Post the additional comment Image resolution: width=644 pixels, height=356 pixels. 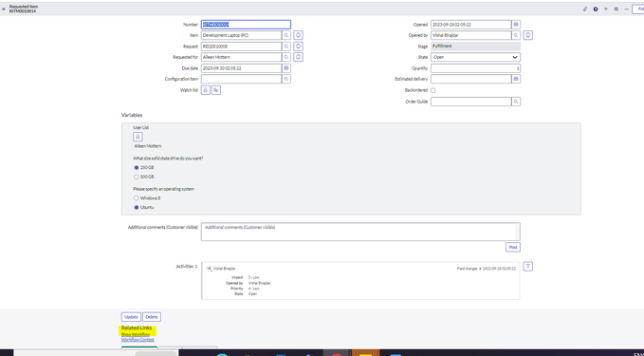pos(512,247)
